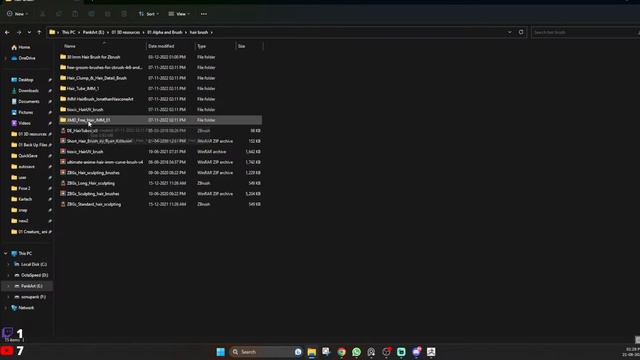
Task: Open 01 Back Up Files pinned folder
Action: 32,145
